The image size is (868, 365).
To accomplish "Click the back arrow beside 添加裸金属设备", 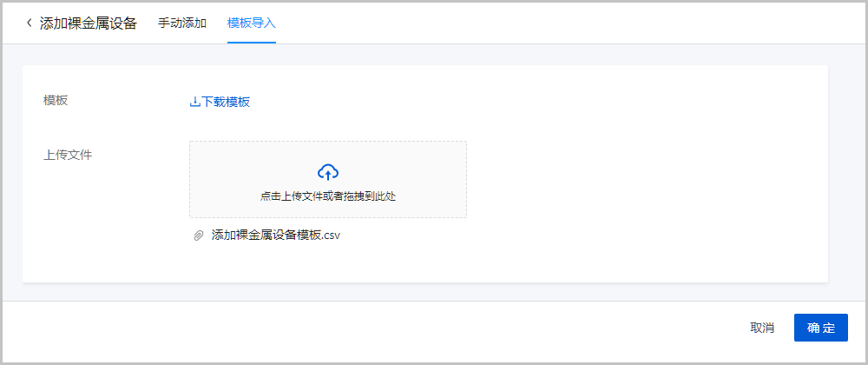I will 29,23.
